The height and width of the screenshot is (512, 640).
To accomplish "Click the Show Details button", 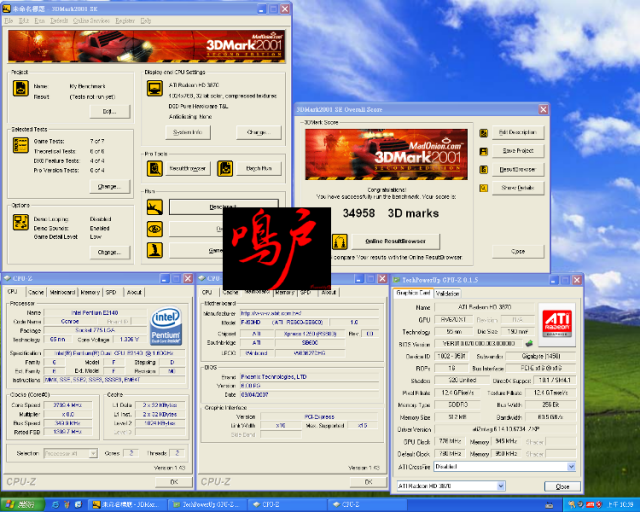I will (x=518, y=188).
